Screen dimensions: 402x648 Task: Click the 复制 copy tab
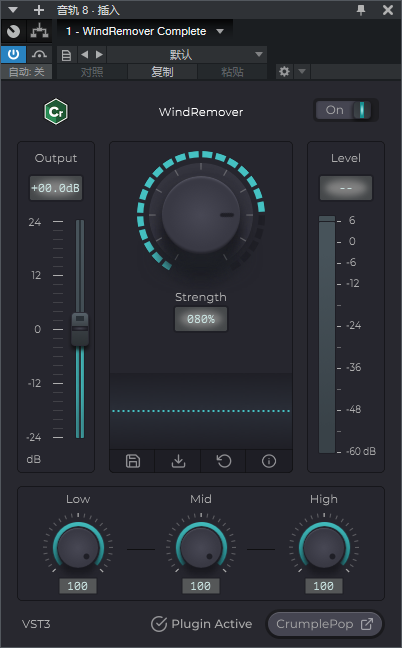click(162, 72)
